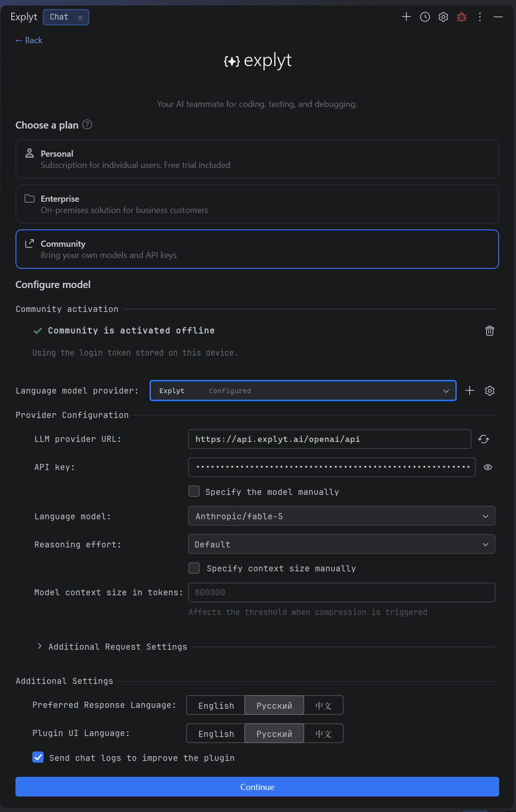The width and height of the screenshot is (516, 812).
Task: Select the Community plan card
Action: (x=257, y=249)
